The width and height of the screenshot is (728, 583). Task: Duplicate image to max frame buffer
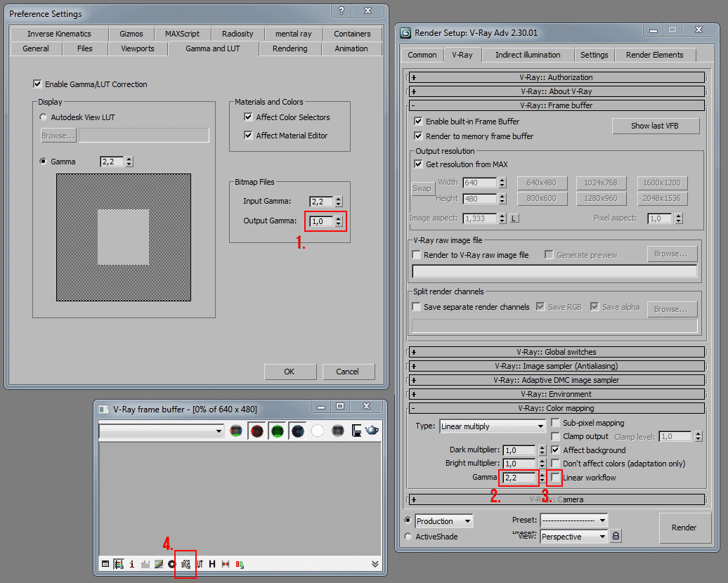(105, 563)
